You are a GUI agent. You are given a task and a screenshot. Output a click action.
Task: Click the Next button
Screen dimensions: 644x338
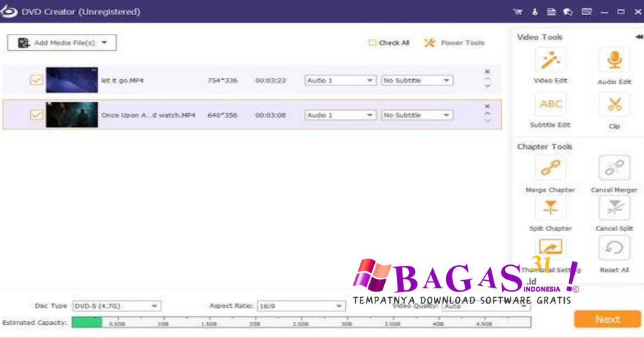[x=608, y=319]
